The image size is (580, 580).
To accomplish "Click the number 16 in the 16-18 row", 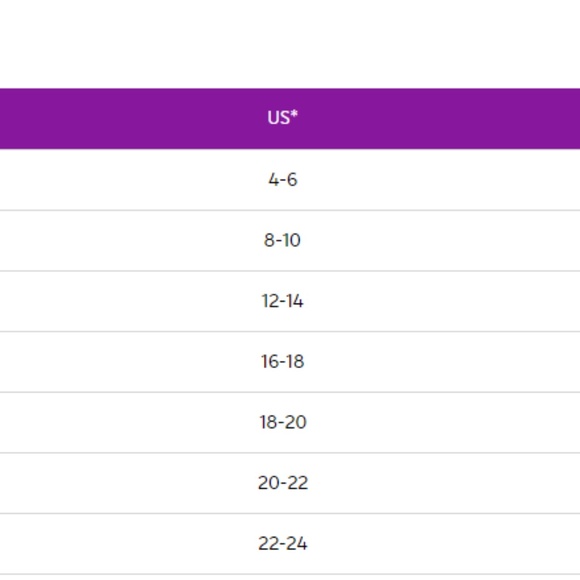I will (268, 362).
